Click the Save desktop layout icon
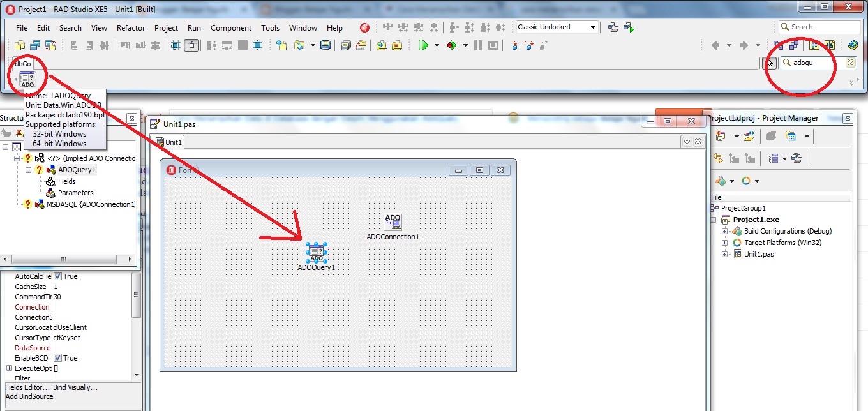 (613, 27)
